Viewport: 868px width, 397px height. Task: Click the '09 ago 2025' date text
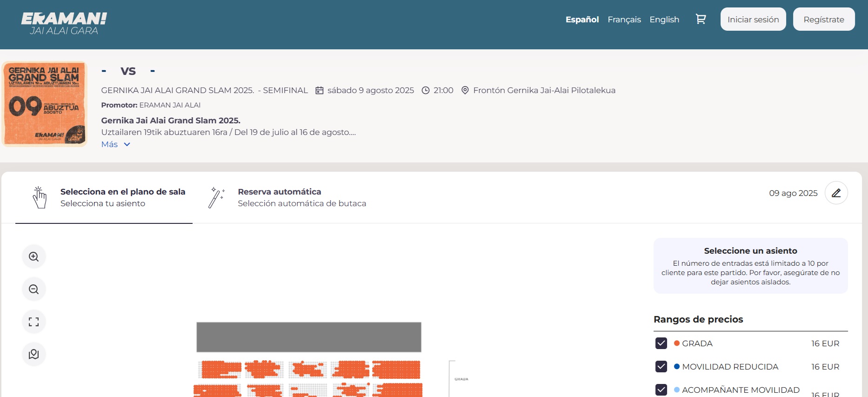point(793,193)
